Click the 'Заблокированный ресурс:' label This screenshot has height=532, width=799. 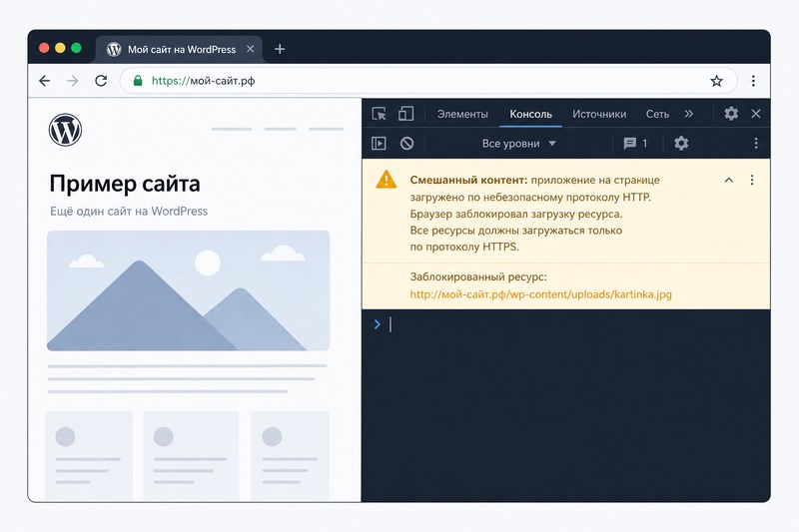click(x=478, y=276)
